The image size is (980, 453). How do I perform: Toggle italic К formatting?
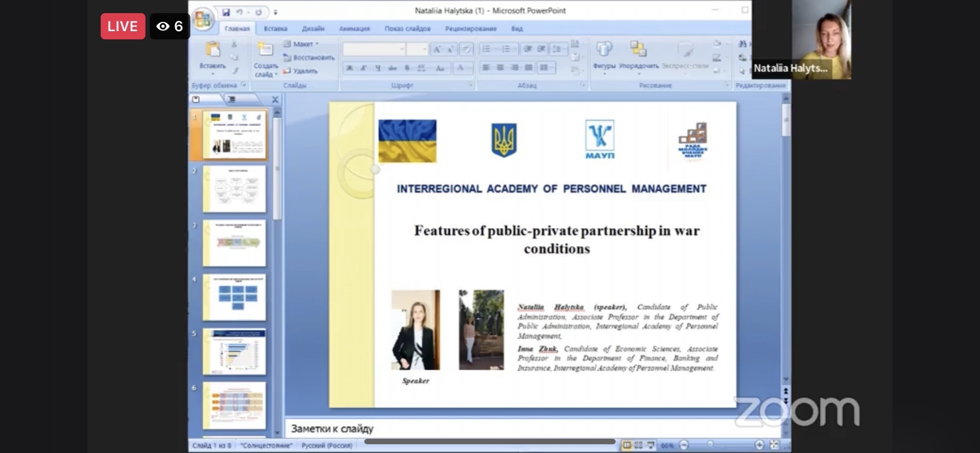pos(363,68)
